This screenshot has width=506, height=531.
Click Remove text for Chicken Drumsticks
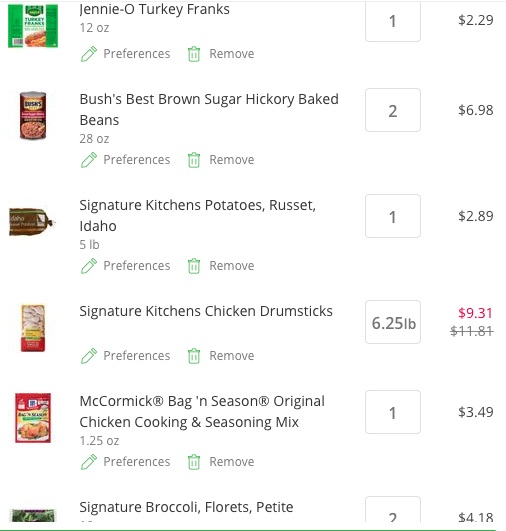click(232, 356)
